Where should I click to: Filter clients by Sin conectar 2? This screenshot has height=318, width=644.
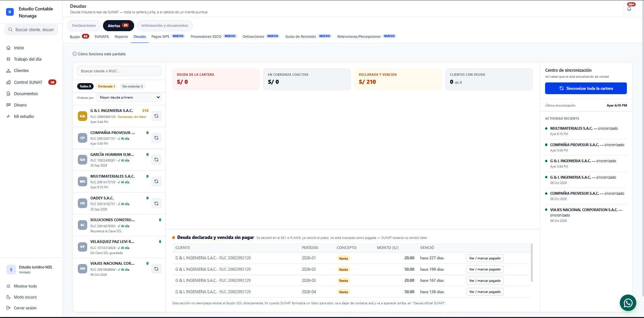132,86
